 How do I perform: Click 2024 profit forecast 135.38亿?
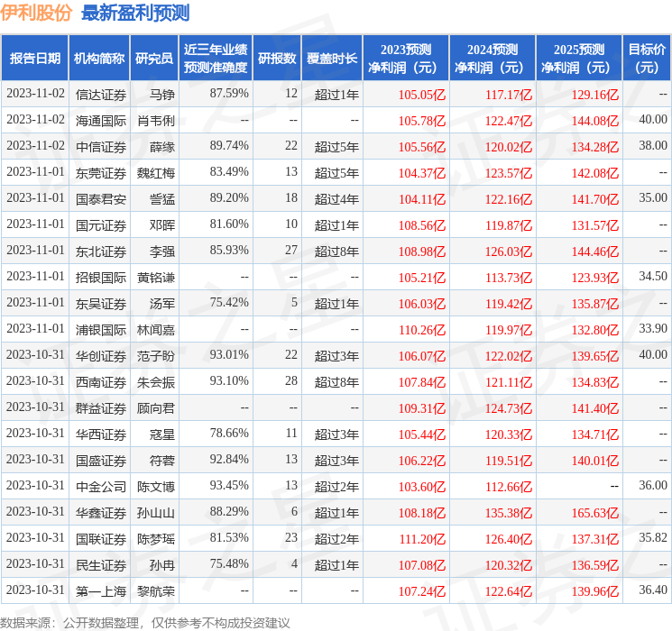pyautogui.click(x=509, y=512)
